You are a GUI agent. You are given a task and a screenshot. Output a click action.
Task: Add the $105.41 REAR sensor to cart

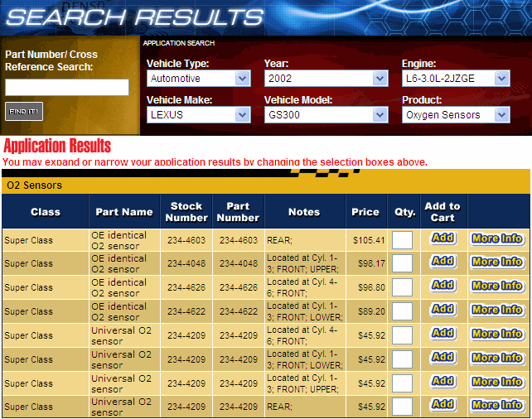443,238
